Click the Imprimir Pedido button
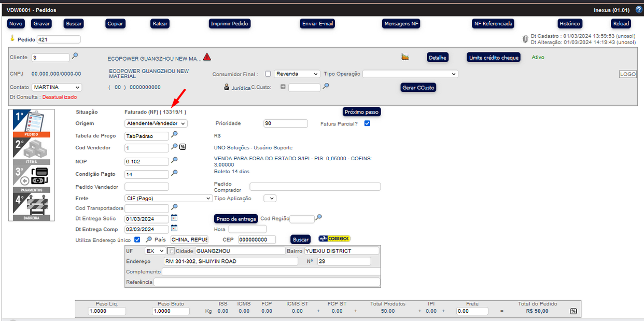 [230, 23]
